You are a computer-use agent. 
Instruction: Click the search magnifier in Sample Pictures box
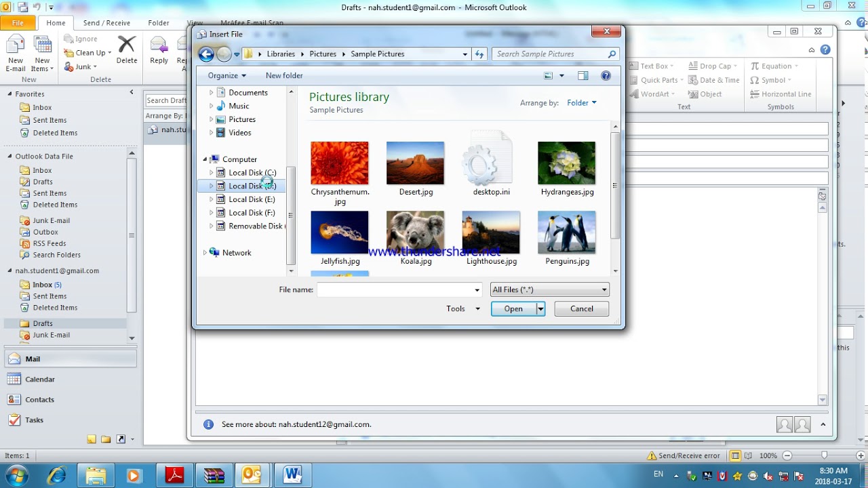[612, 54]
